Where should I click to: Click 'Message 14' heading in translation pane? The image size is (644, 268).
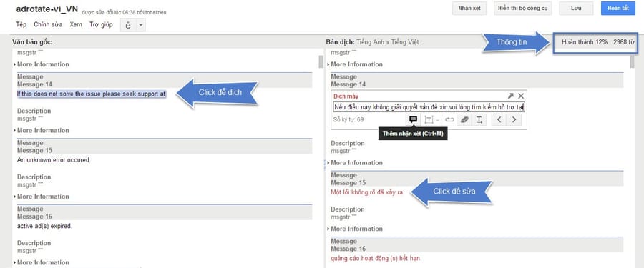[x=348, y=84]
